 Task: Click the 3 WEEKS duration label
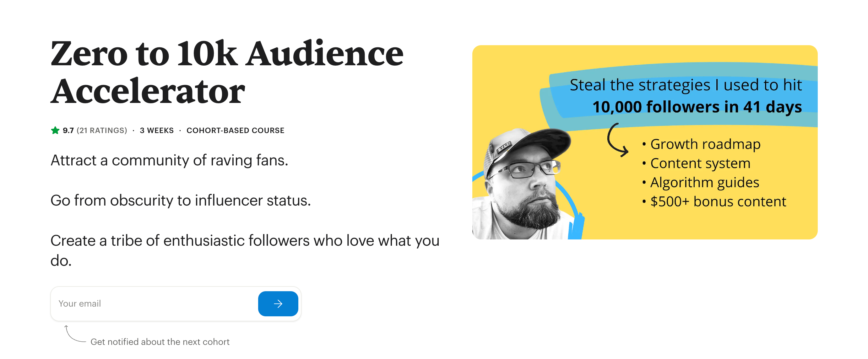tap(157, 130)
